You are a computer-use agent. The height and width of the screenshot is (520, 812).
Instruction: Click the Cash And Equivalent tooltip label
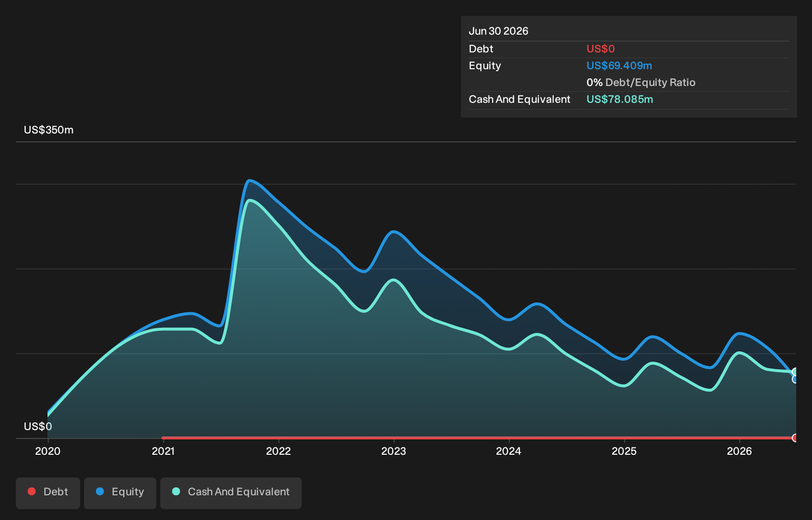tap(519, 99)
